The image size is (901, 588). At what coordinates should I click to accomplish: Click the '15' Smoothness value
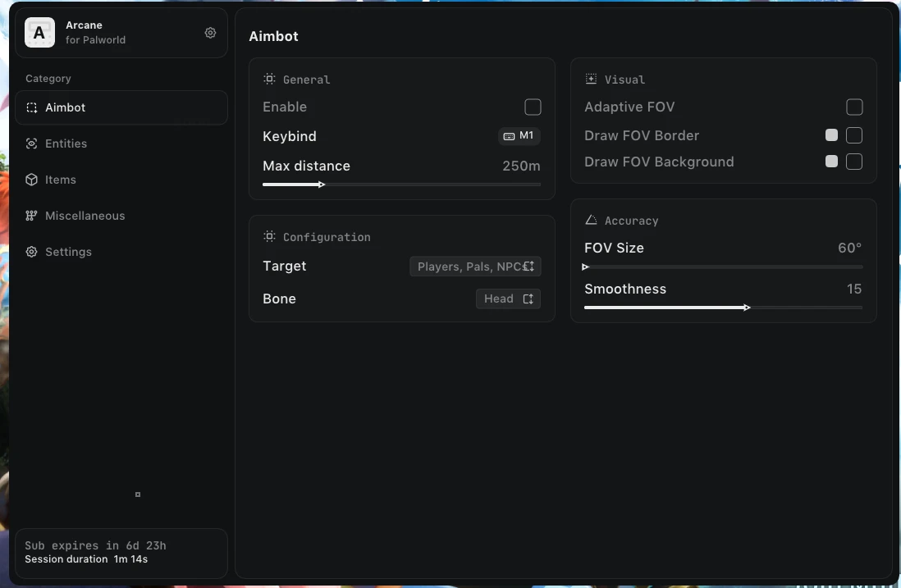(x=854, y=289)
